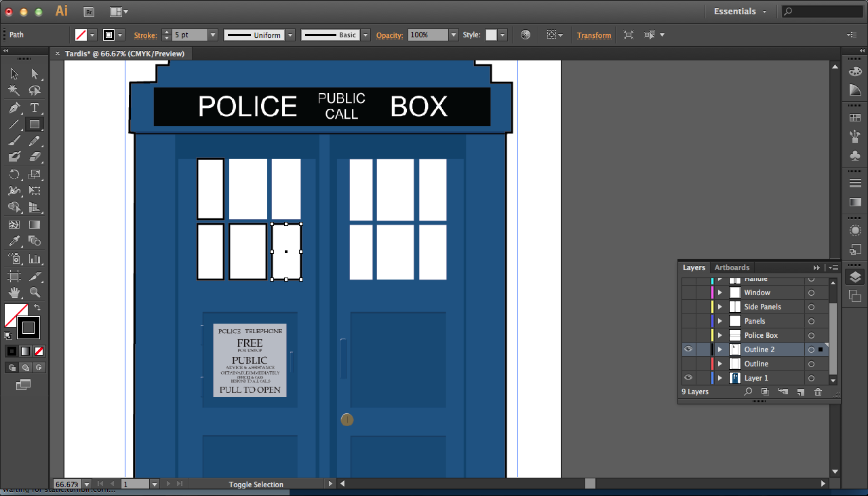Click Locate Object magnifier in Layers panel

(x=748, y=392)
